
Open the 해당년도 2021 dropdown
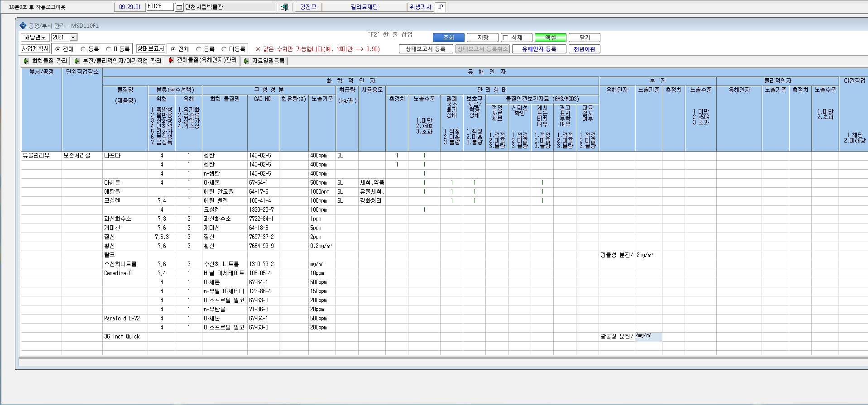click(x=73, y=38)
